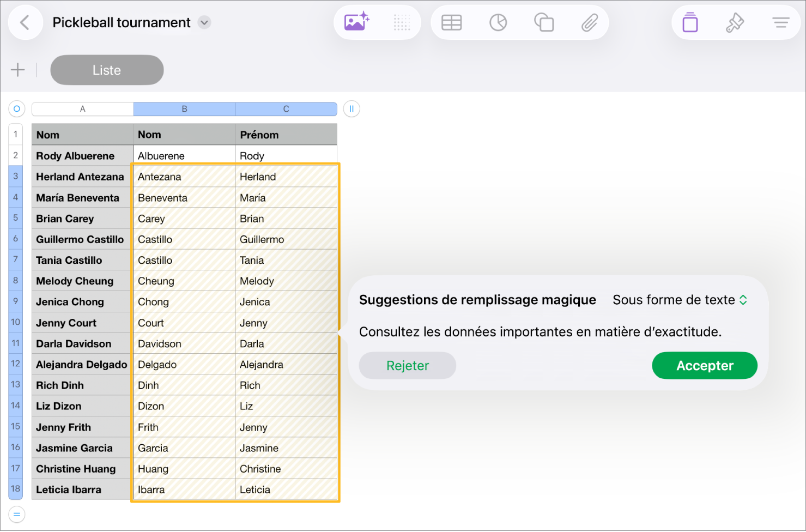Open the image generation sparkle icon
The height and width of the screenshot is (532, 806).
pos(356,22)
